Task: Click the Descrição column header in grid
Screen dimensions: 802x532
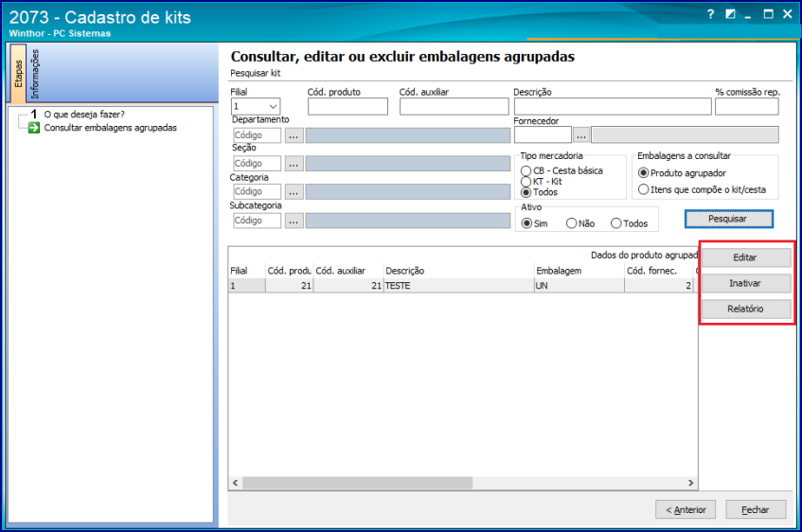Action: (x=458, y=271)
